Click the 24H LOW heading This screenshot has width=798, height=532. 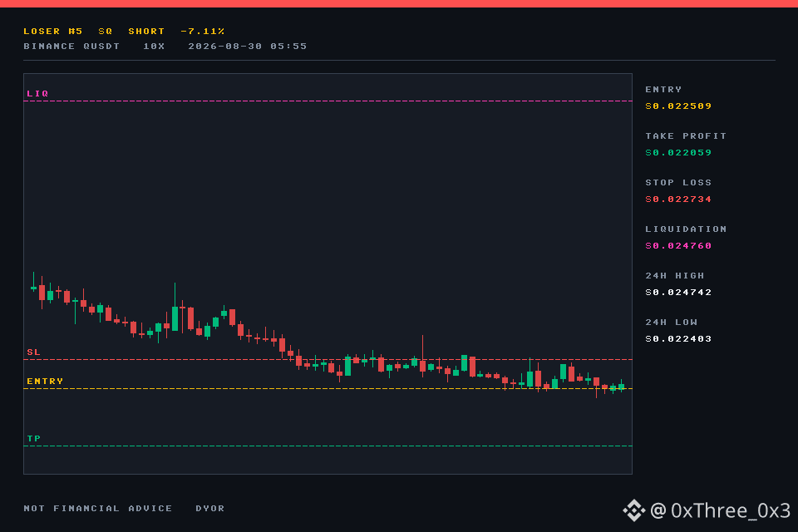coord(672,323)
